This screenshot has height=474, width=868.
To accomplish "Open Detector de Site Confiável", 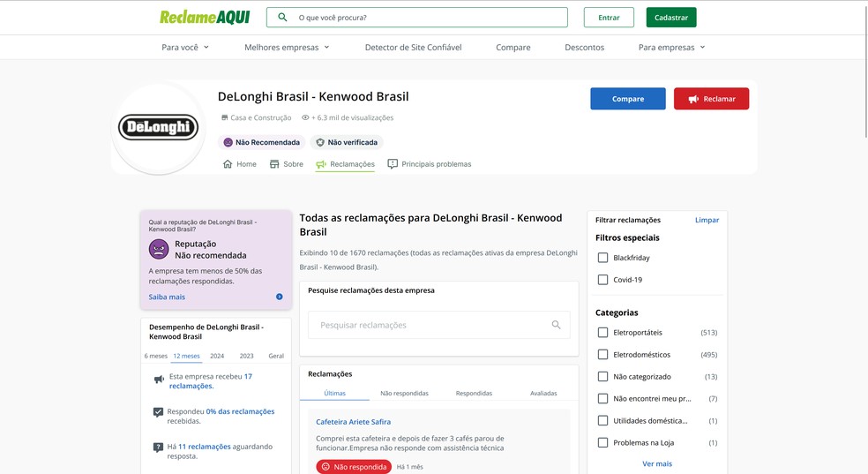I will click(x=413, y=47).
